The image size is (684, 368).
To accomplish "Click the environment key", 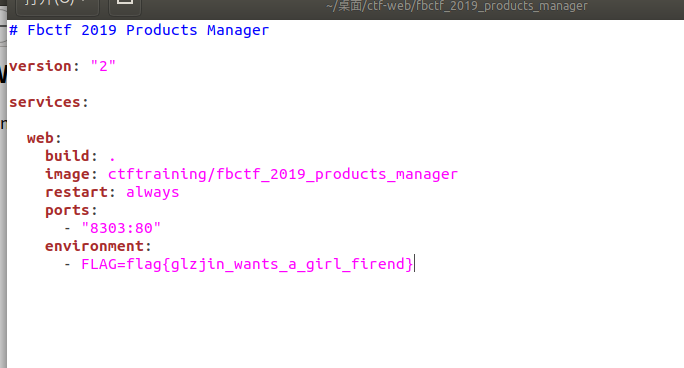I will click(x=94, y=246).
